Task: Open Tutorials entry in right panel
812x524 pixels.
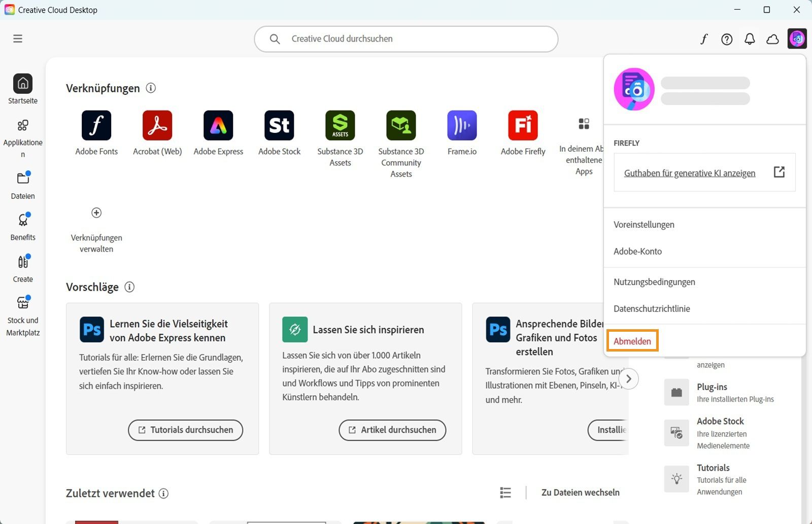Action: pyautogui.click(x=706, y=479)
